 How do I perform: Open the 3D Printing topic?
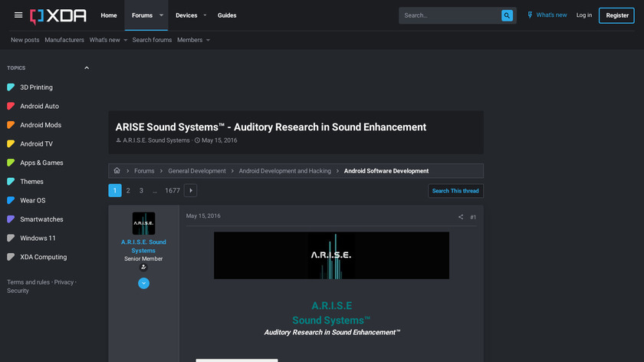(36, 87)
